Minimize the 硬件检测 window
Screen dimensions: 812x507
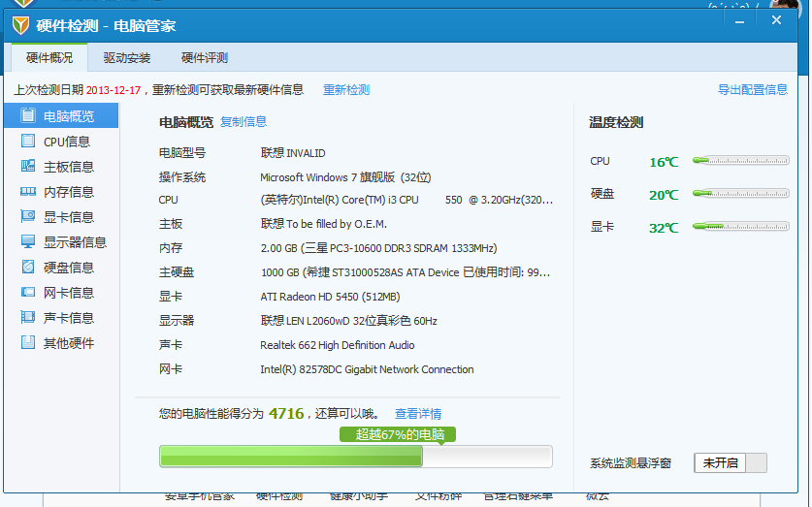739,20
